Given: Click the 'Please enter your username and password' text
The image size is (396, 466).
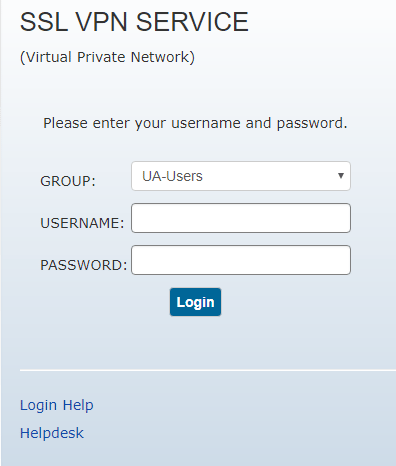Looking at the screenshot, I should [195, 123].
